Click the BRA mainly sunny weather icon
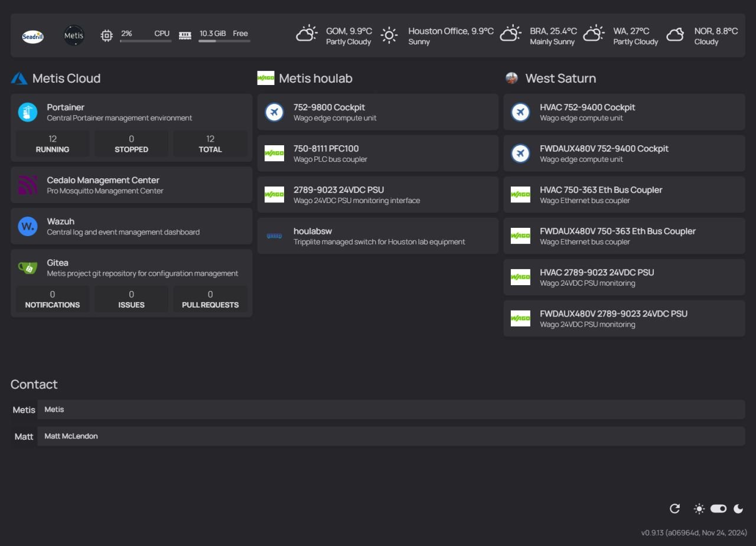 tap(511, 34)
